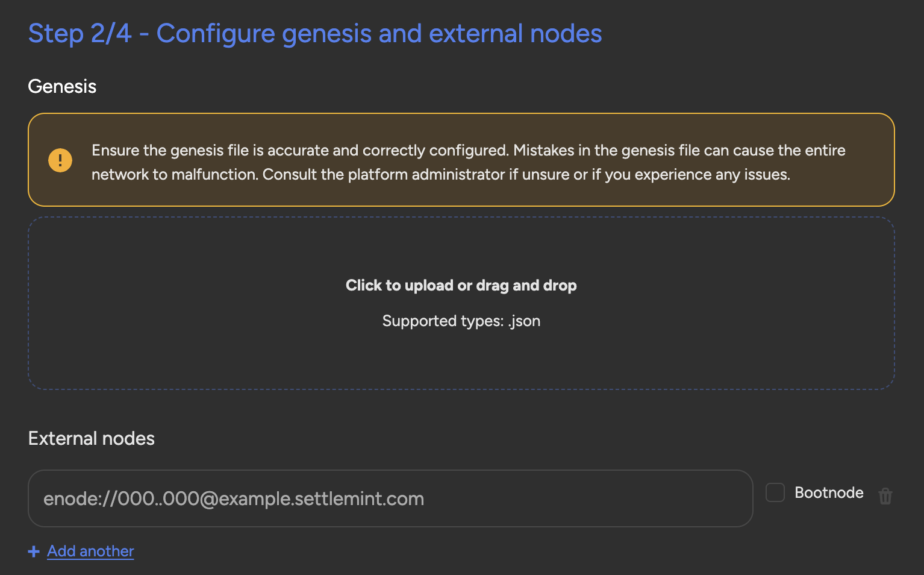
Task: Check the box next to Bootnode
Action: coord(775,492)
